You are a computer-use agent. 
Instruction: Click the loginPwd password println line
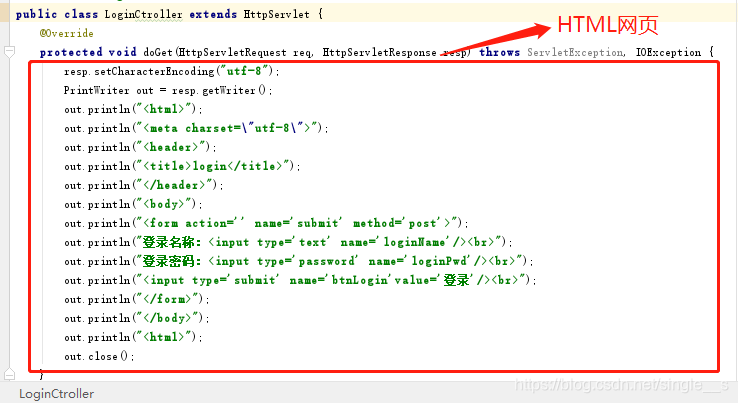click(299, 261)
